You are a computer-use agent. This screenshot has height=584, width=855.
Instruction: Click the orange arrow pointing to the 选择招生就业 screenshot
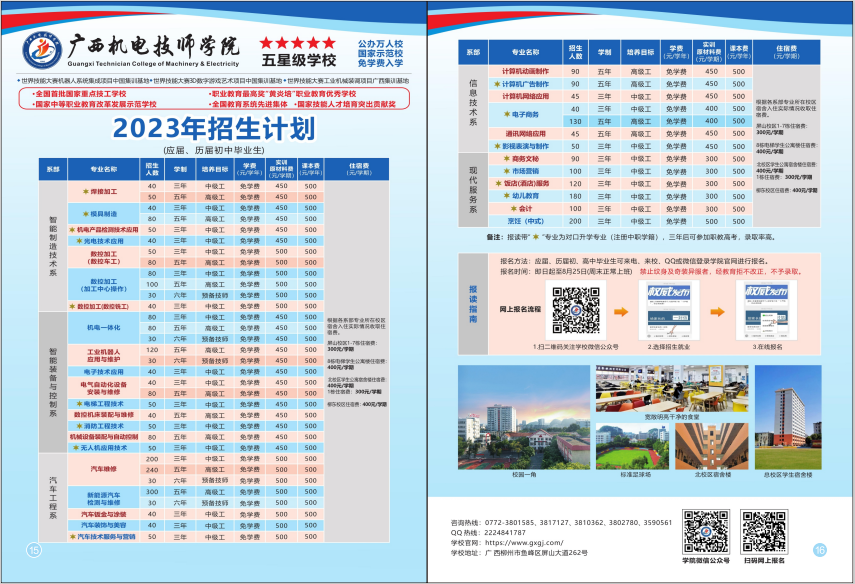pos(621,312)
